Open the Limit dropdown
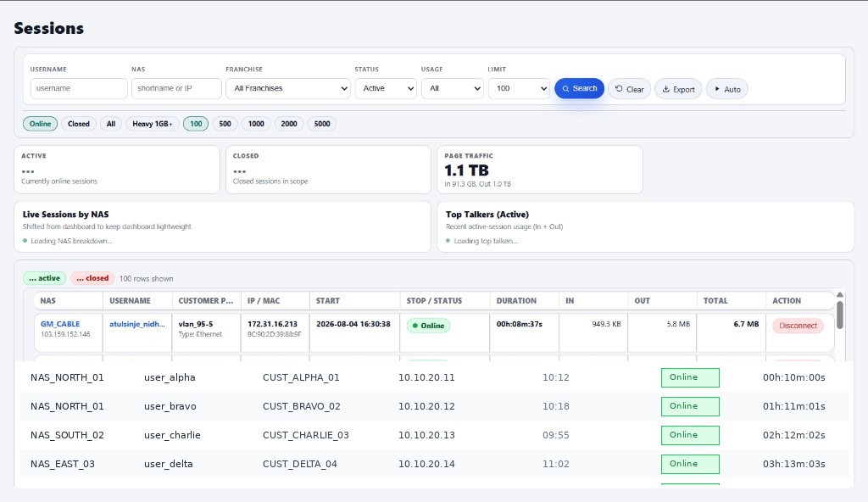Viewport: 868px width, 502px height. [x=519, y=88]
